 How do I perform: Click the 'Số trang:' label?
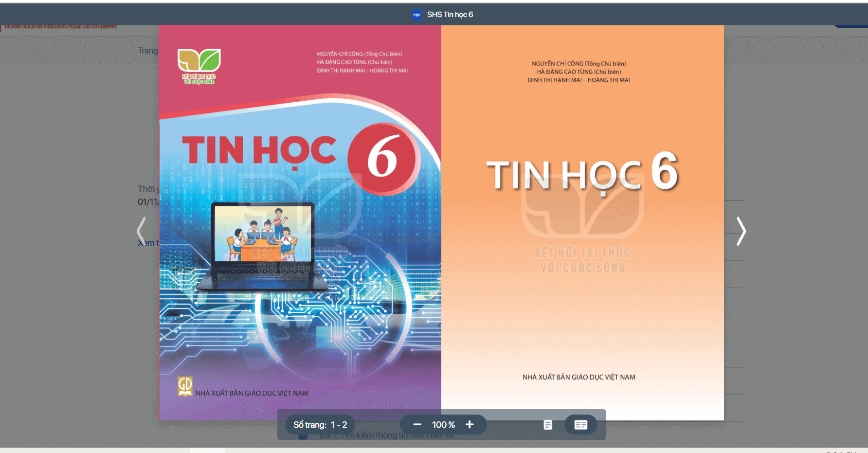310,425
